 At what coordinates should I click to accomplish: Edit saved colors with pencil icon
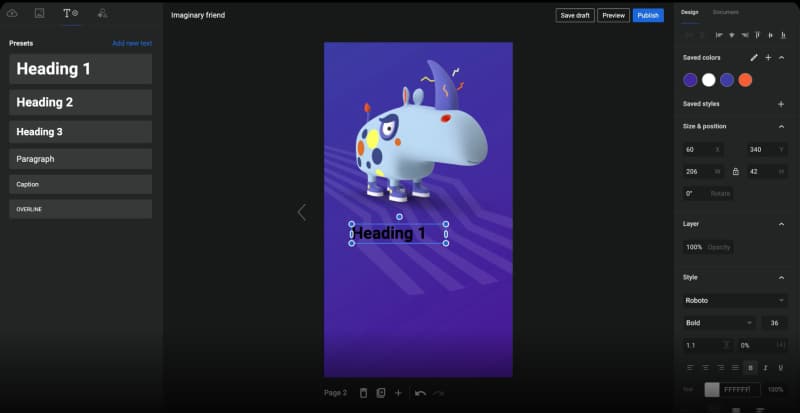pyautogui.click(x=754, y=58)
